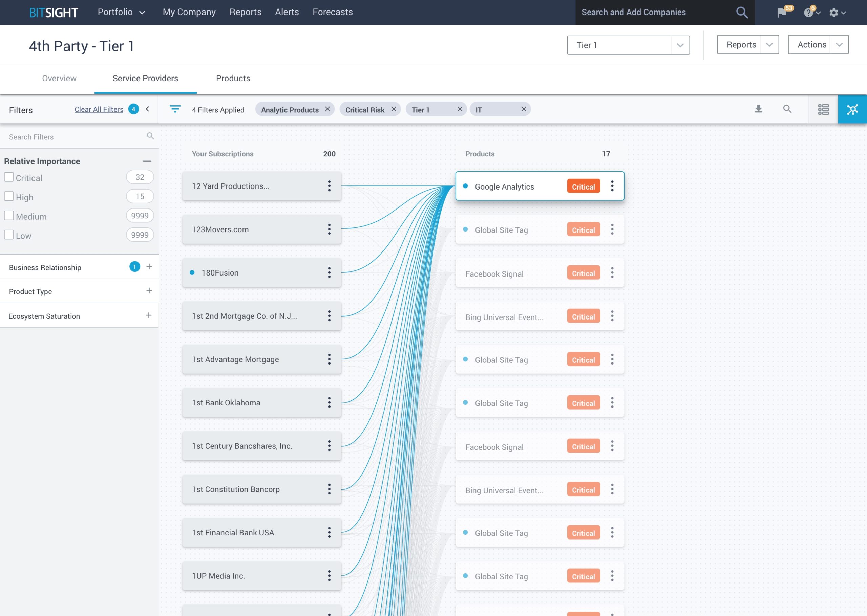The image size is (867, 616).
Task: Remove the IT filter chip
Action: click(524, 109)
